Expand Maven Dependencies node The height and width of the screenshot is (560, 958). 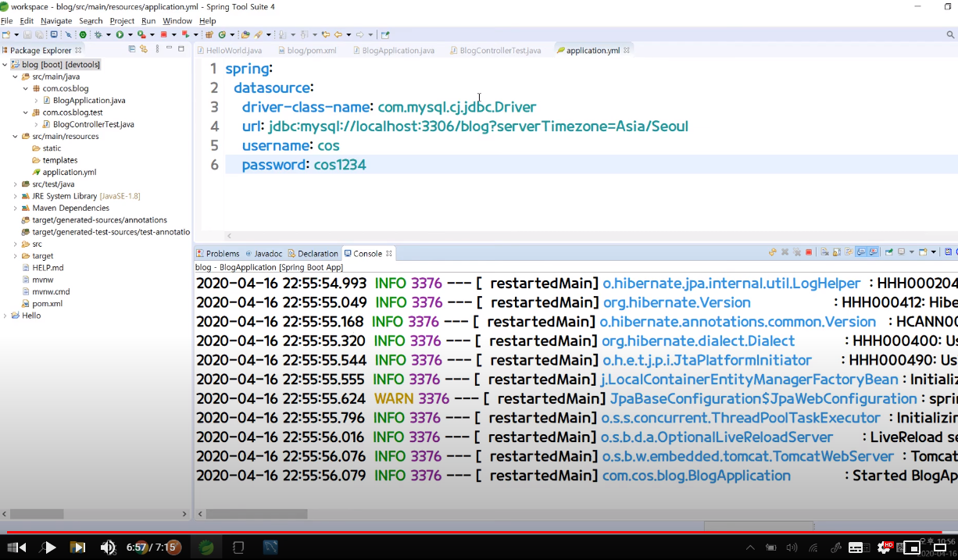15,208
